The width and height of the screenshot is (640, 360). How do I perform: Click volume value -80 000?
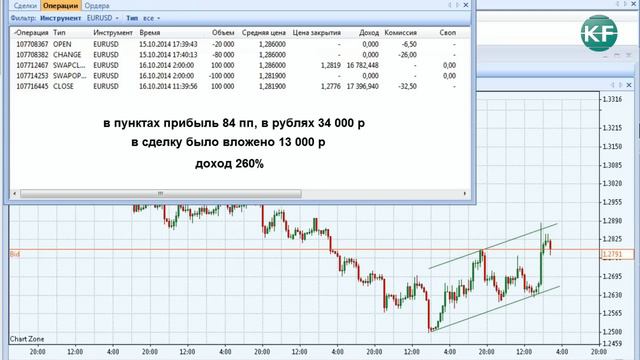tap(223, 55)
